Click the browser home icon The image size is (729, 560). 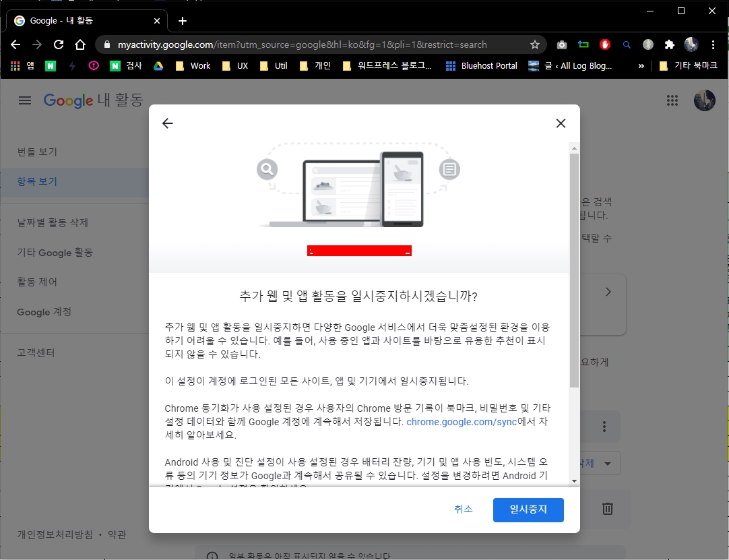click(80, 44)
